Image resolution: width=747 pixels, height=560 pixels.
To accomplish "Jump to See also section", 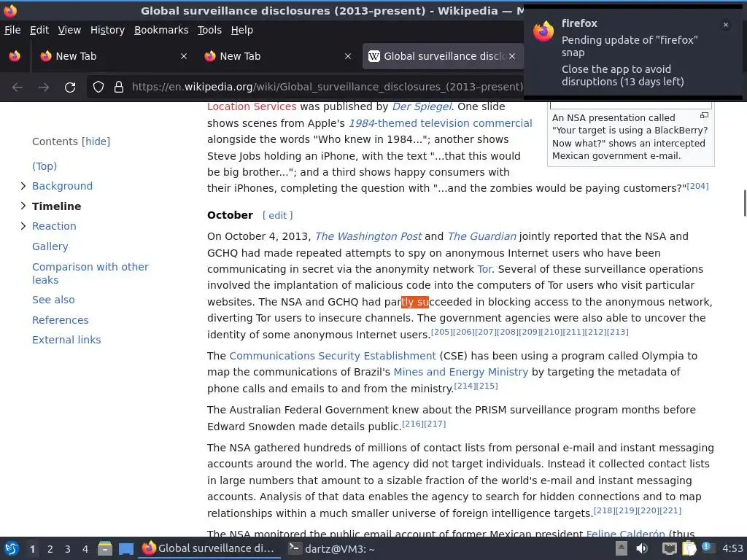I will point(53,300).
